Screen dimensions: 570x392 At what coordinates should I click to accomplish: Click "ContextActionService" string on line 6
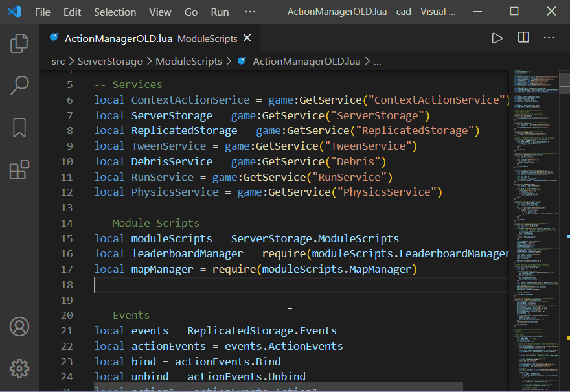click(436, 100)
